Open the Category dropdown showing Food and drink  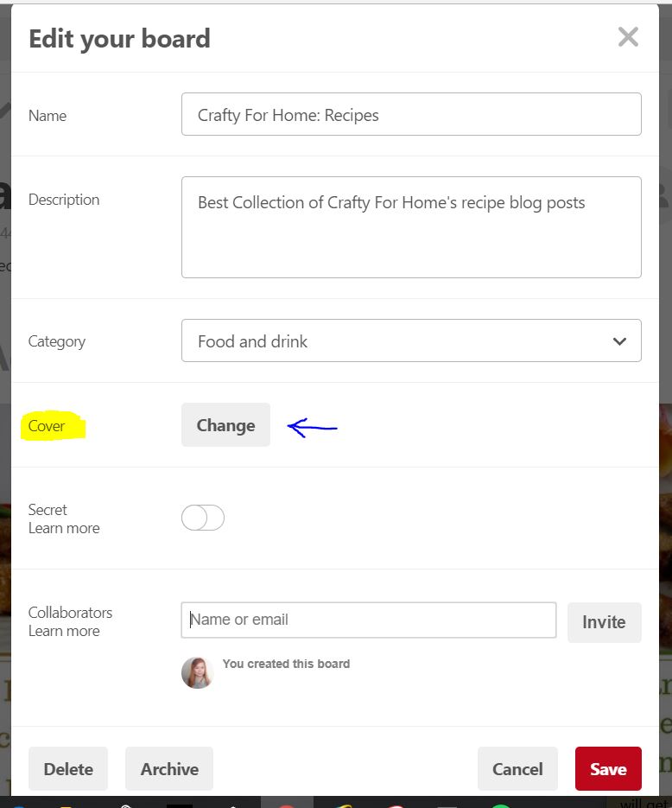pyautogui.click(x=411, y=340)
